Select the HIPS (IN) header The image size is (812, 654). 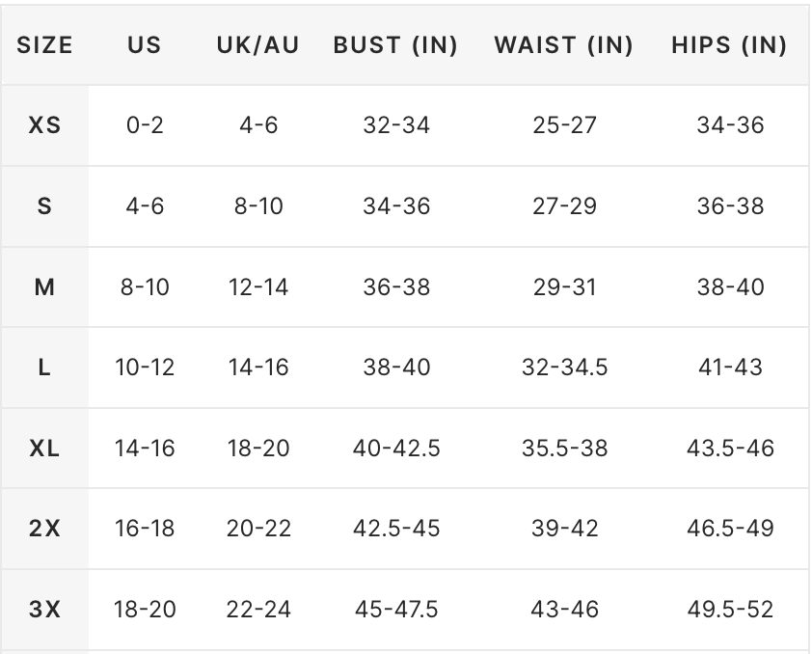730,45
